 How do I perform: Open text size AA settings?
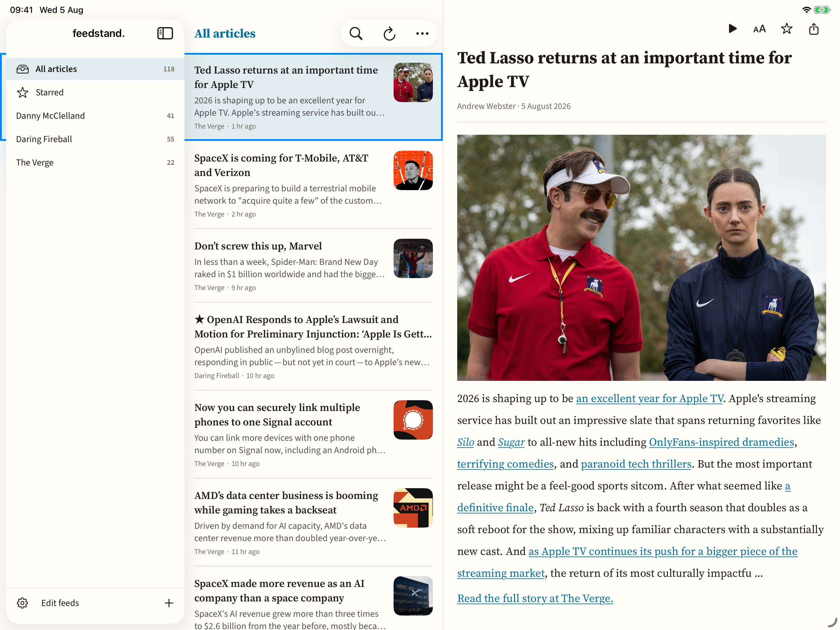click(759, 29)
